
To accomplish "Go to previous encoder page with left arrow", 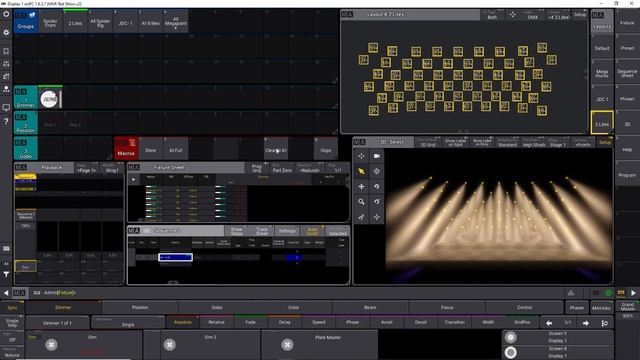I will point(549,323).
